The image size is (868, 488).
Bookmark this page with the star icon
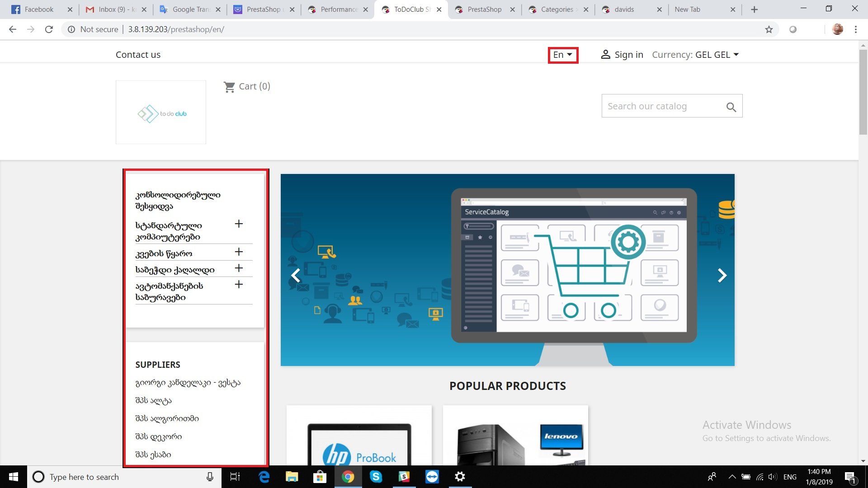[x=769, y=29]
